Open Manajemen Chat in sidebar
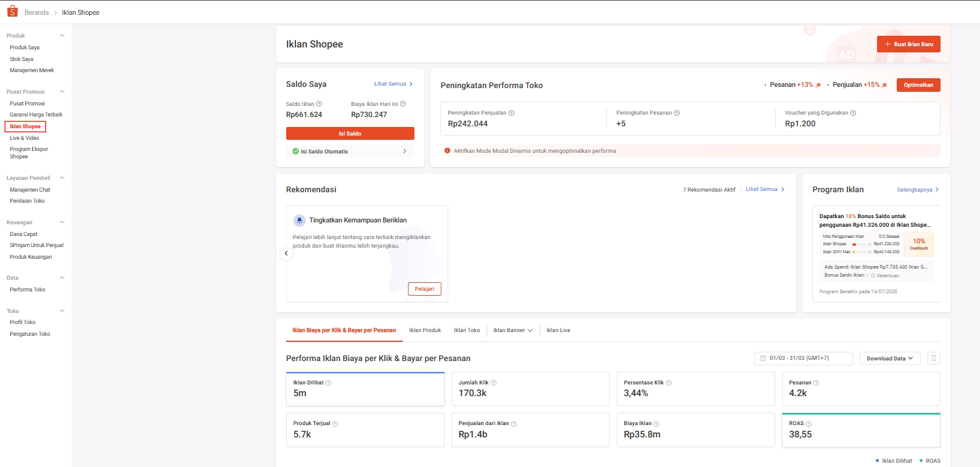Image resolution: width=980 pixels, height=467 pixels. click(x=30, y=190)
